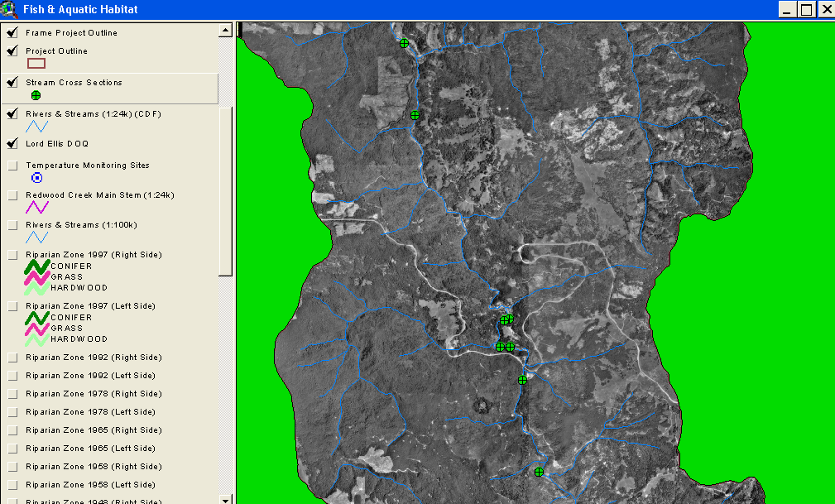Enable the Temperature Monitoring Sites layer
Screen dimensions: 835x504
pyautogui.click(x=12, y=166)
